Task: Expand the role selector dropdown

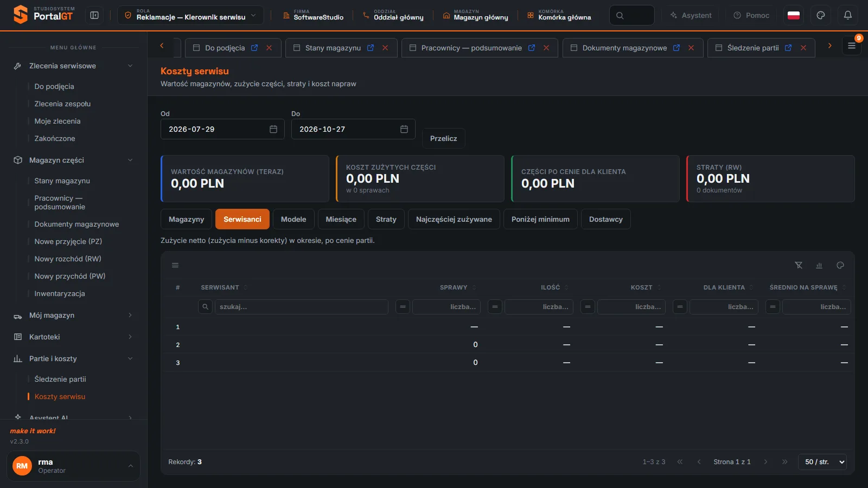Action: (190, 15)
